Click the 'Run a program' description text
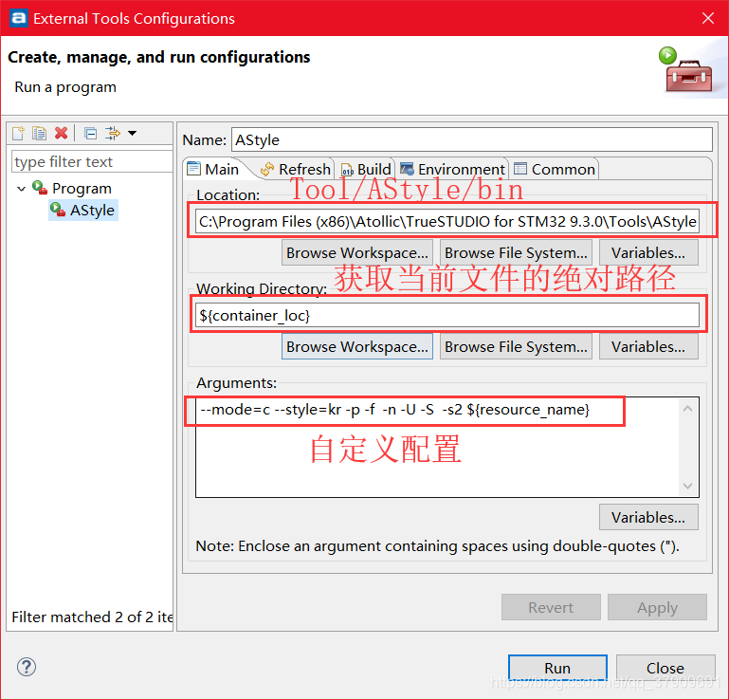729x700 pixels. pyautogui.click(x=65, y=87)
